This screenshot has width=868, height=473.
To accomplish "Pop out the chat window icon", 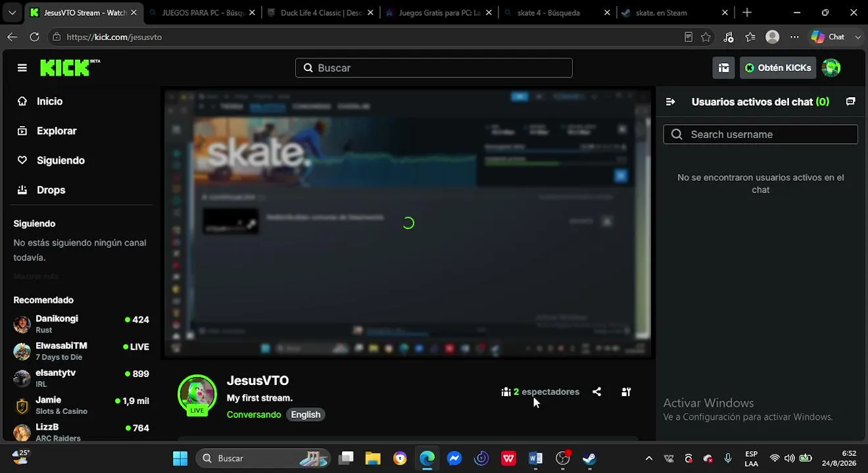I will [x=850, y=102].
